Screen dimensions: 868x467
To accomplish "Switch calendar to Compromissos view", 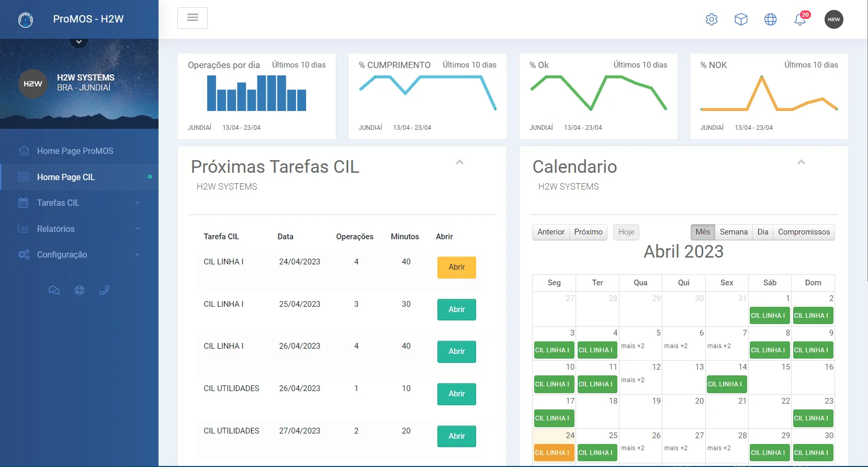I will [x=804, y=232].
